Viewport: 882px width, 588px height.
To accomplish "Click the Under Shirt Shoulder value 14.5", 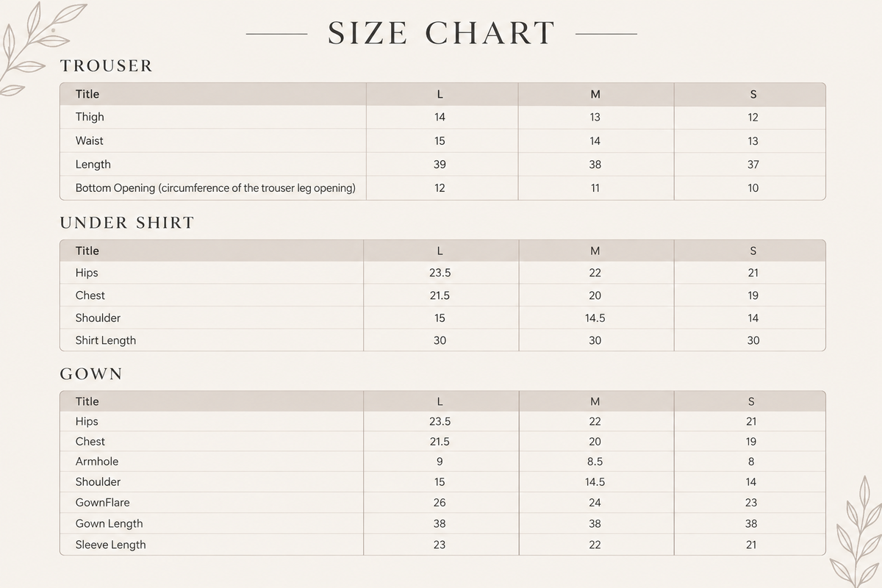I will 595,318.
